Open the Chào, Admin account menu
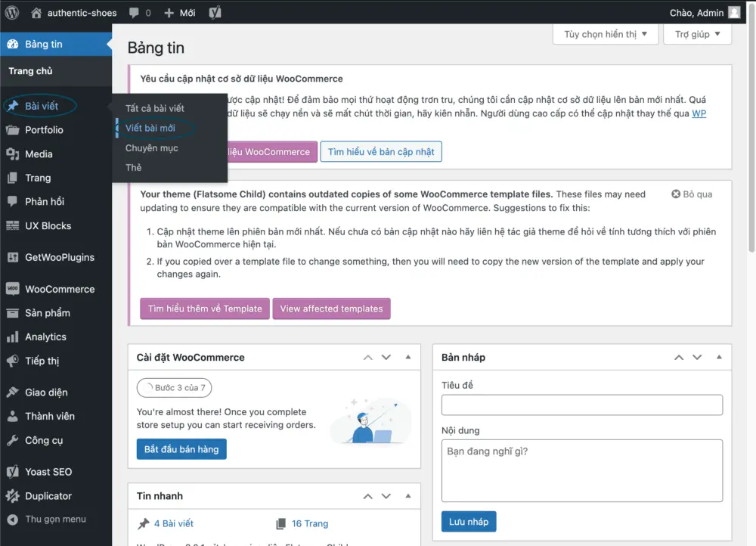The image size is (756, 546). click(705, 13)
